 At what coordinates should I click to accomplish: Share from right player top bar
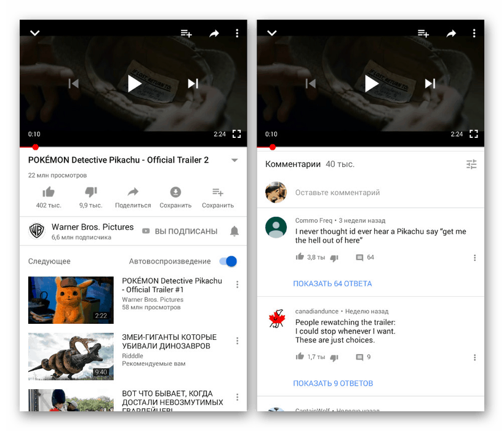click(x=451, y=33)
